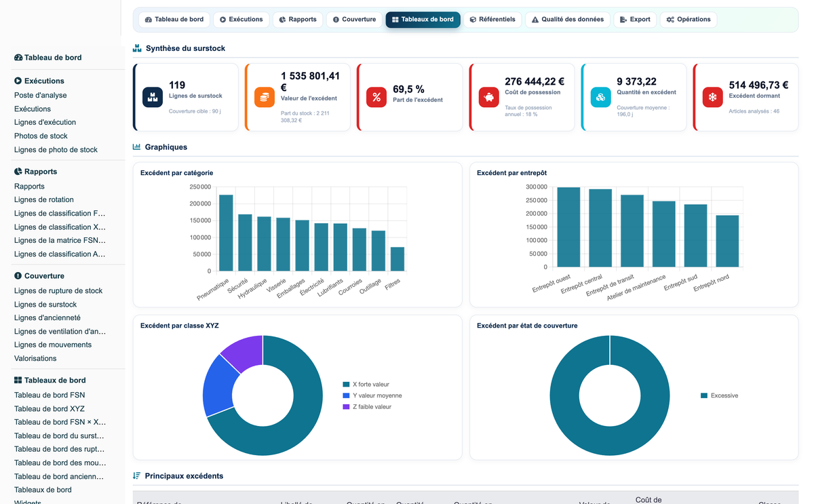Toggle Z faible valeur legend swatch

coord(346,407)
